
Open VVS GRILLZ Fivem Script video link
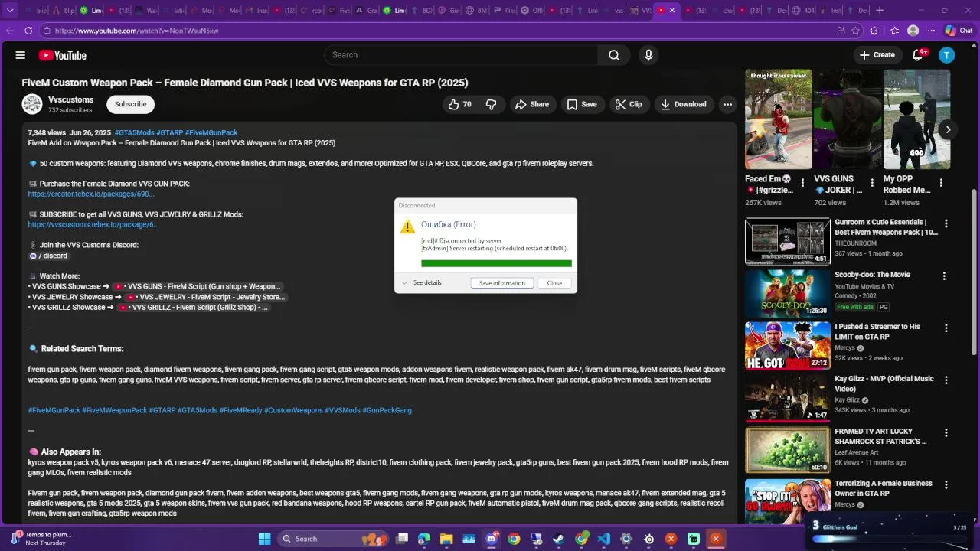[193, 307]
